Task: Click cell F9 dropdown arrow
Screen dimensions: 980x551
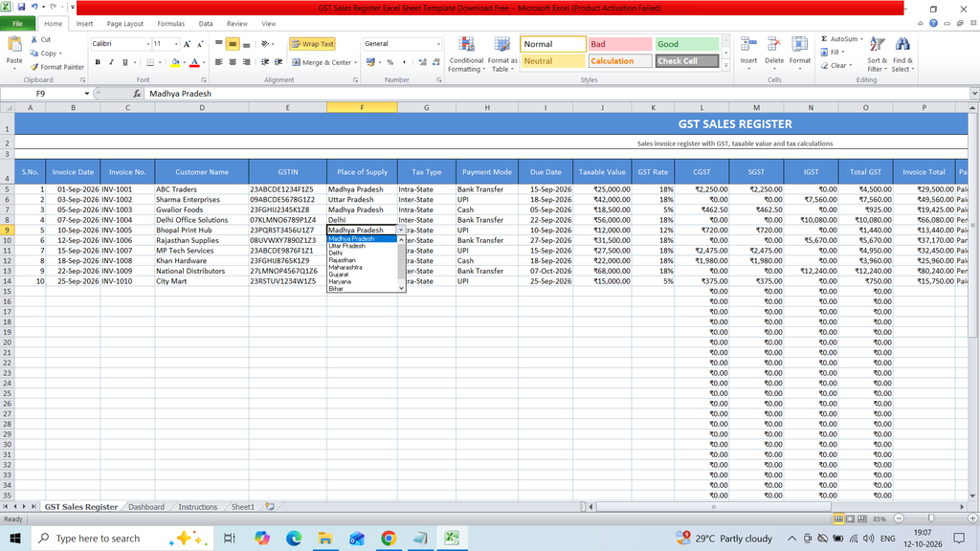Action: pos(401,231)
